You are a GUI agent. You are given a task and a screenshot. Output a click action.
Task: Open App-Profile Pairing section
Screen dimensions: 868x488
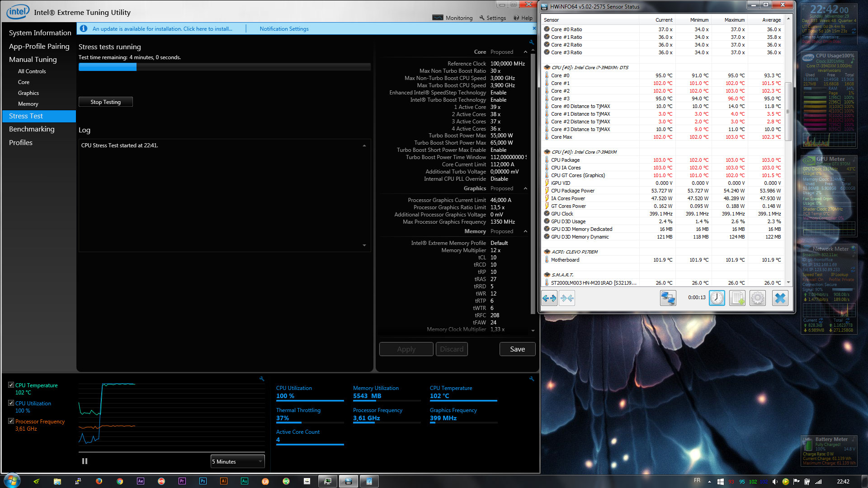(x=39, y=46)
